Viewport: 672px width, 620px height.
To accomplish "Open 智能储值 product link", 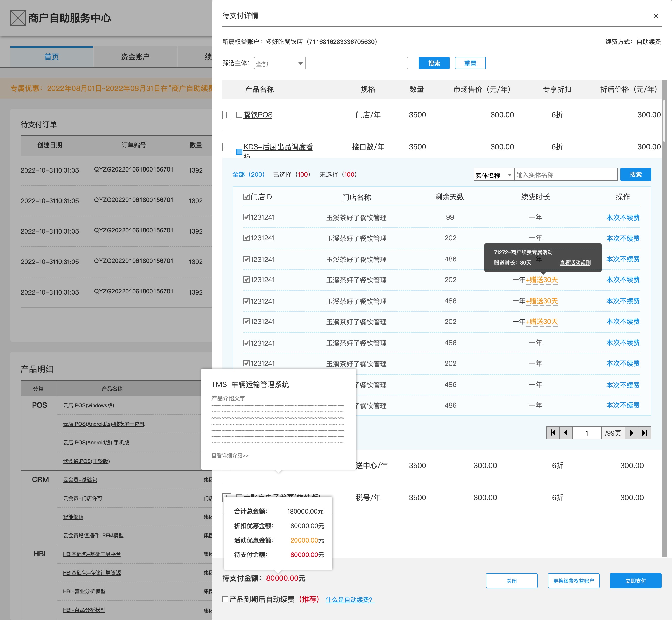I will (x=73, y=517).
